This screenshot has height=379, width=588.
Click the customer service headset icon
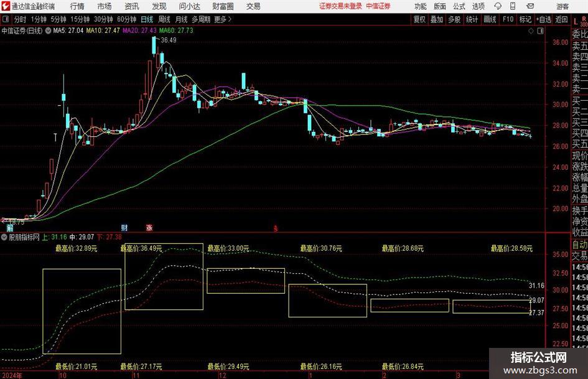(498, 6)
